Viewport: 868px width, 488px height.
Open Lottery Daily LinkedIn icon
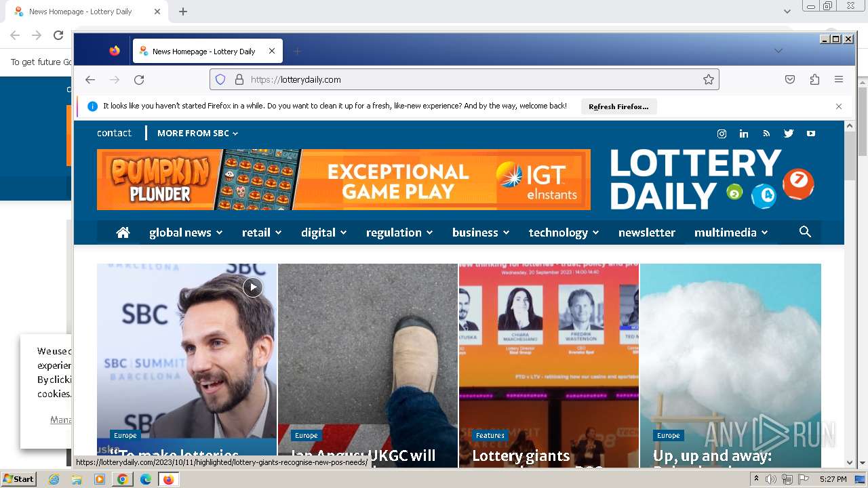[x=744, y=134]
